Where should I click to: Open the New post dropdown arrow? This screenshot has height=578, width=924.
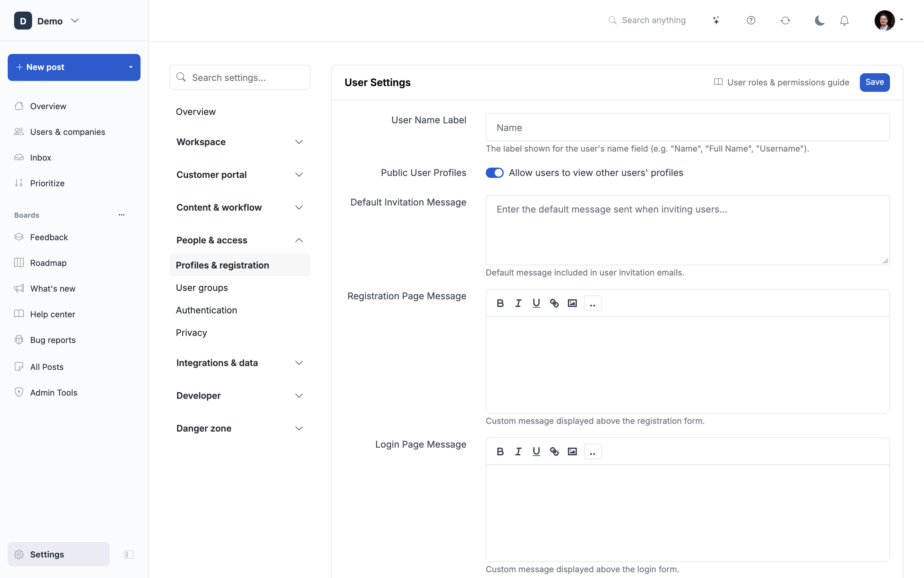131,67
